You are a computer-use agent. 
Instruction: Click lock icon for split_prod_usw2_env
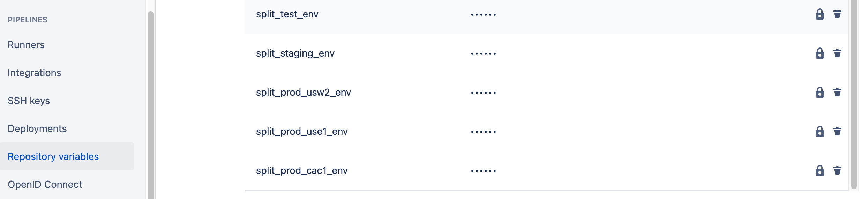point(820,93)
